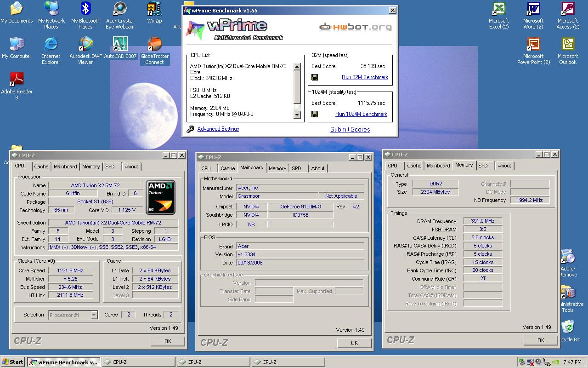Switch to CPU tab in Mainboard window
Viewport: 588px width, 368px height.
click(206, 168)
